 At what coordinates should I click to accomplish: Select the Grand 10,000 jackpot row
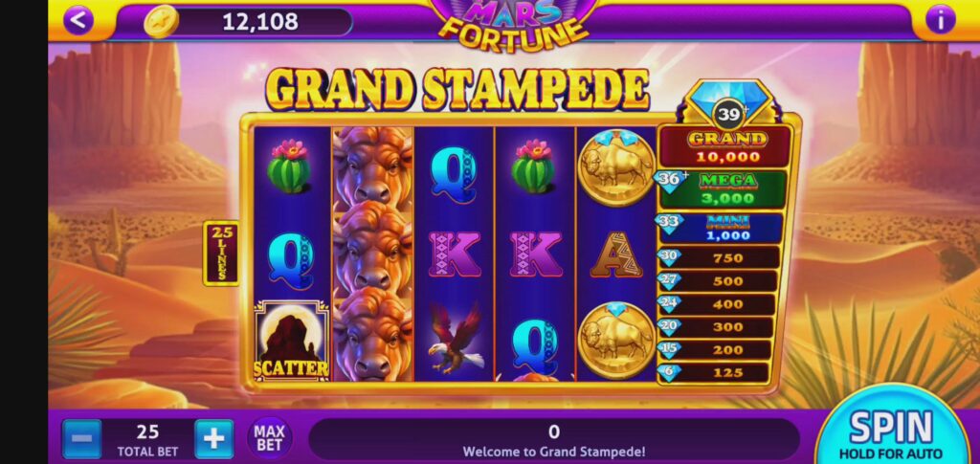point(725,146)
